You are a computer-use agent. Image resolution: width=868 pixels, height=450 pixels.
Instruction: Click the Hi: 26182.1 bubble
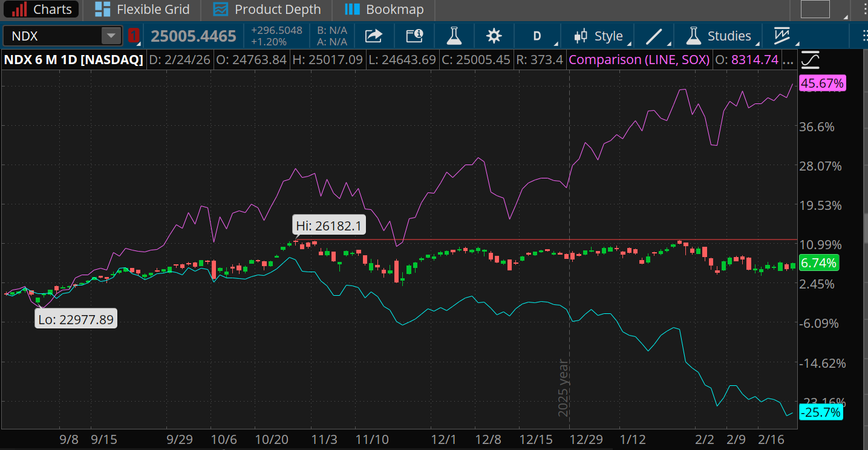[x=328, y=224]
